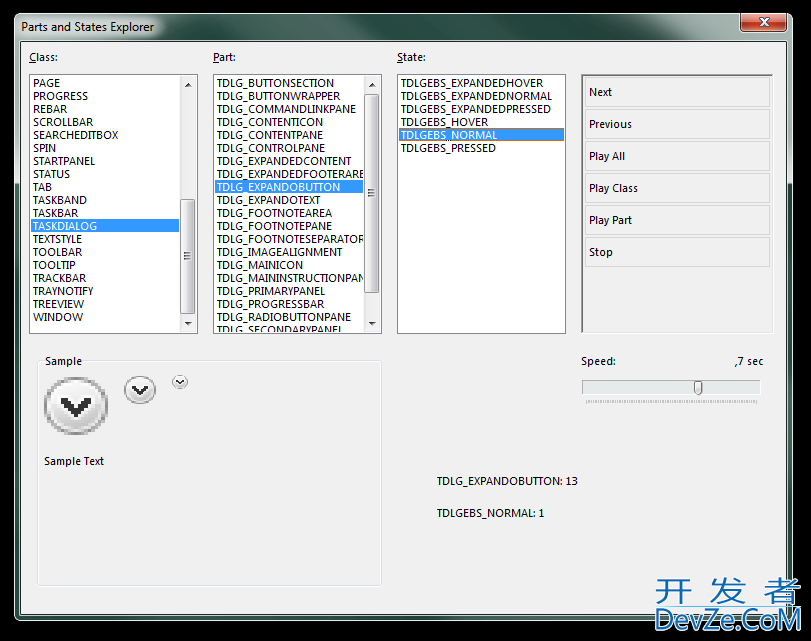
Task: Select TDLGEBS_PRESSED state
Action: pos(482,148)
